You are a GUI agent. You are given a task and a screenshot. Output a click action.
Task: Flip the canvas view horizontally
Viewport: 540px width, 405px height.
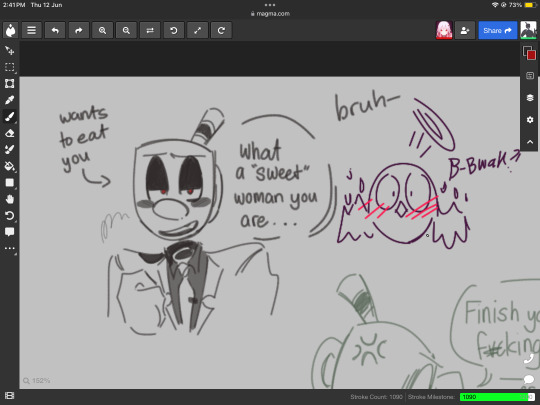(x=150, y=30)
